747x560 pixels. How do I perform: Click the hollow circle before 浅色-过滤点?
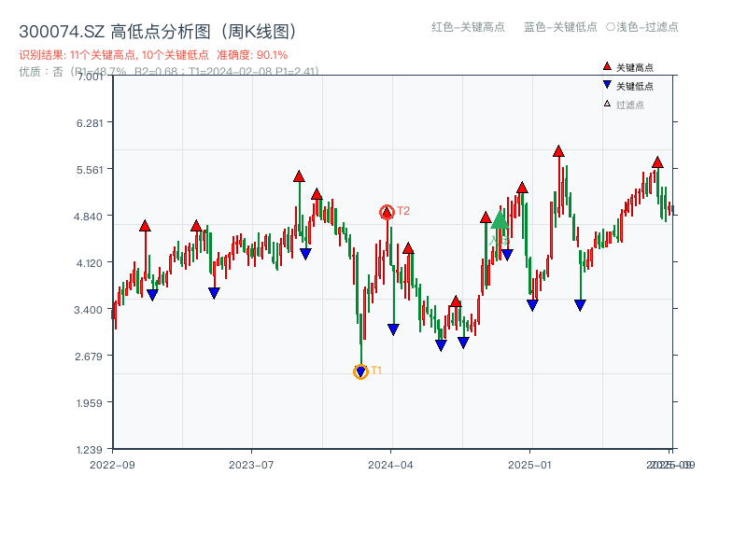click(611, 27)
